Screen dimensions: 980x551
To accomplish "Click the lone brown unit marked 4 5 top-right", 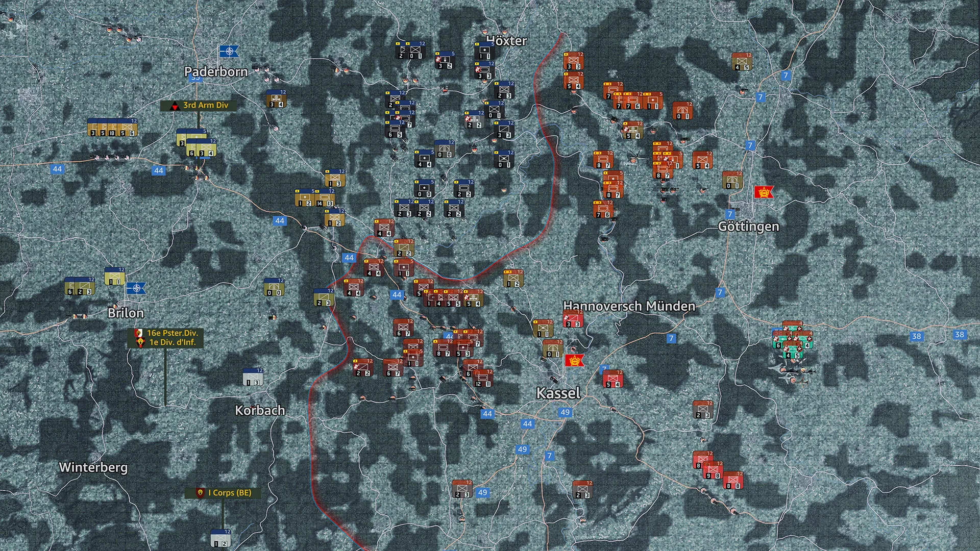I will pyautogui.click(x=742, y=62).
